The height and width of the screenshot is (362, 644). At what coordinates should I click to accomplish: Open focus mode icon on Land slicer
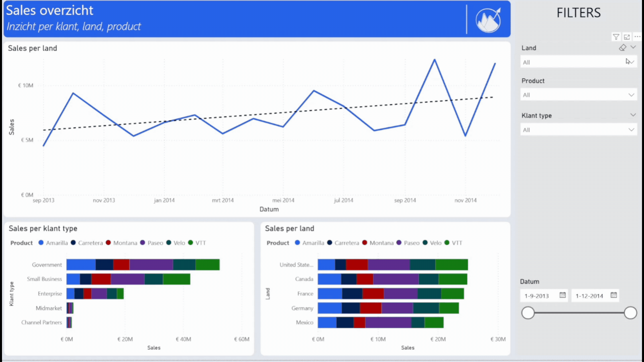(627, 37)
